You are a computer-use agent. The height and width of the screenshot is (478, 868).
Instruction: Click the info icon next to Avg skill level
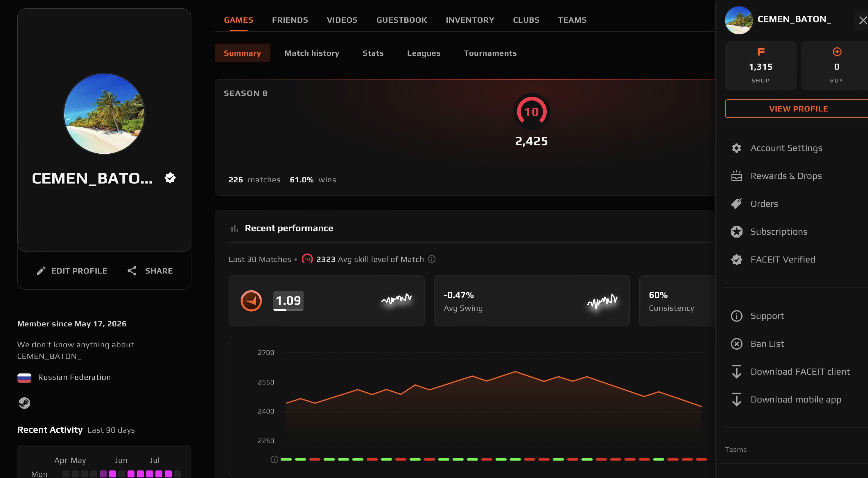431,259
